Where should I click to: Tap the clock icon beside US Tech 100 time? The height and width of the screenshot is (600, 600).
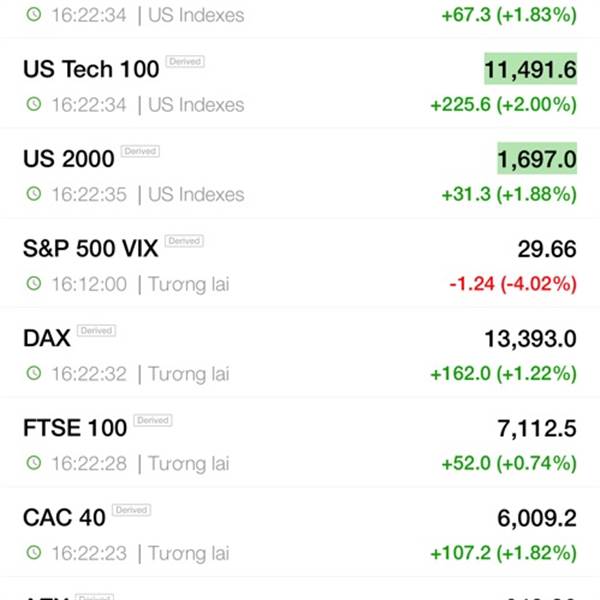[x=34, y=104]
